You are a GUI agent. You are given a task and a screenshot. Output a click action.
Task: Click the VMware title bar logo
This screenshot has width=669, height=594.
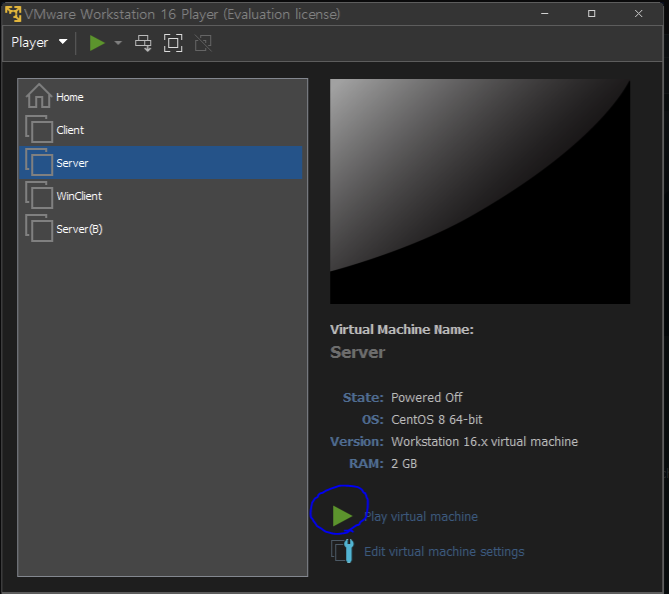[13, 14]
